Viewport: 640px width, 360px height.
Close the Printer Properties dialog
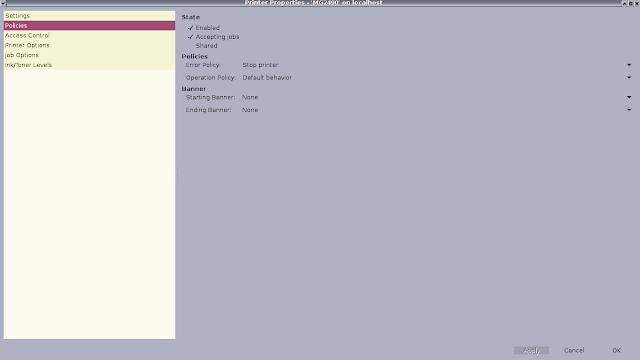[x=636, y=3]
